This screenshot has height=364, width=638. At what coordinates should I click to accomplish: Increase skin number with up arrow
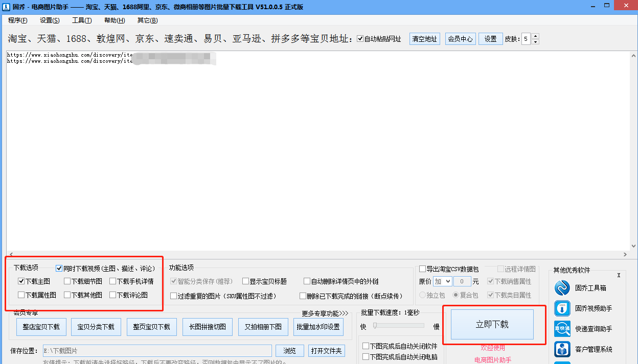point(535,36)
